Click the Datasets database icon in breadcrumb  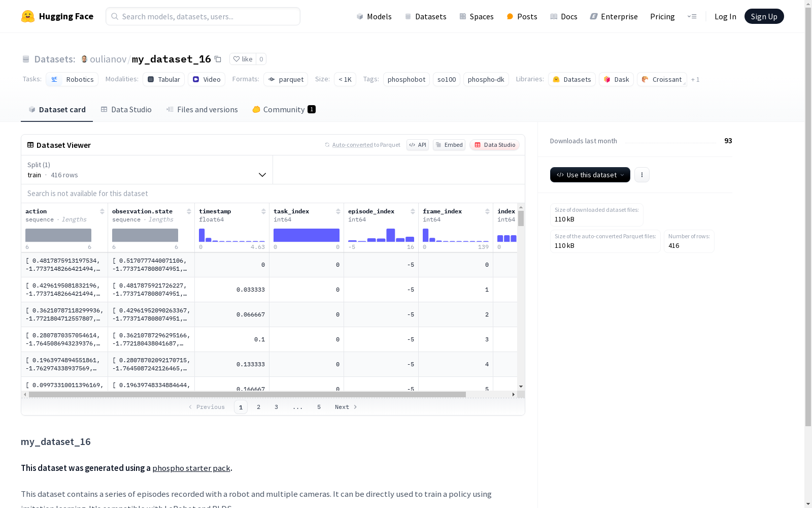[x=26, y=59]
